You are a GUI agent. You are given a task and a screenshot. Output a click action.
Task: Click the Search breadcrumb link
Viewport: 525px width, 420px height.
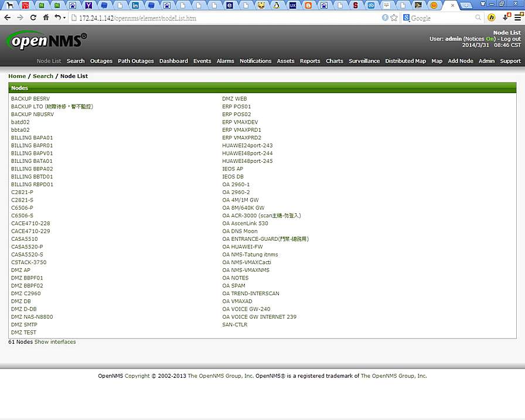coord(43,76)
